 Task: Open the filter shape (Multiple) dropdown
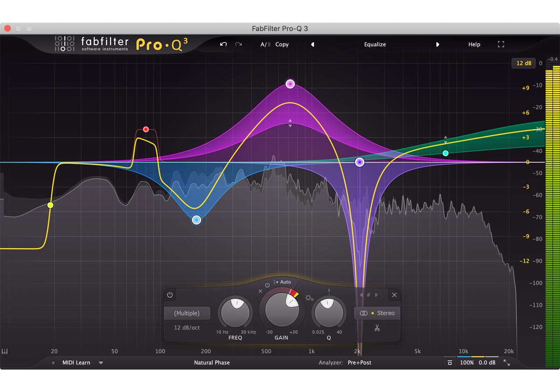187,313
